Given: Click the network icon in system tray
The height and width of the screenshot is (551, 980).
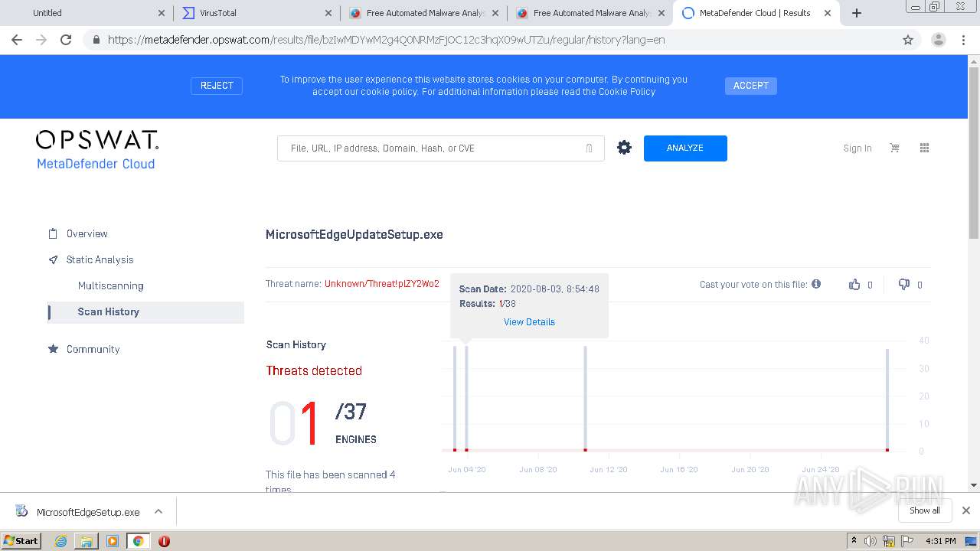Looking at the screenshot, I should [x=888, y=541].
